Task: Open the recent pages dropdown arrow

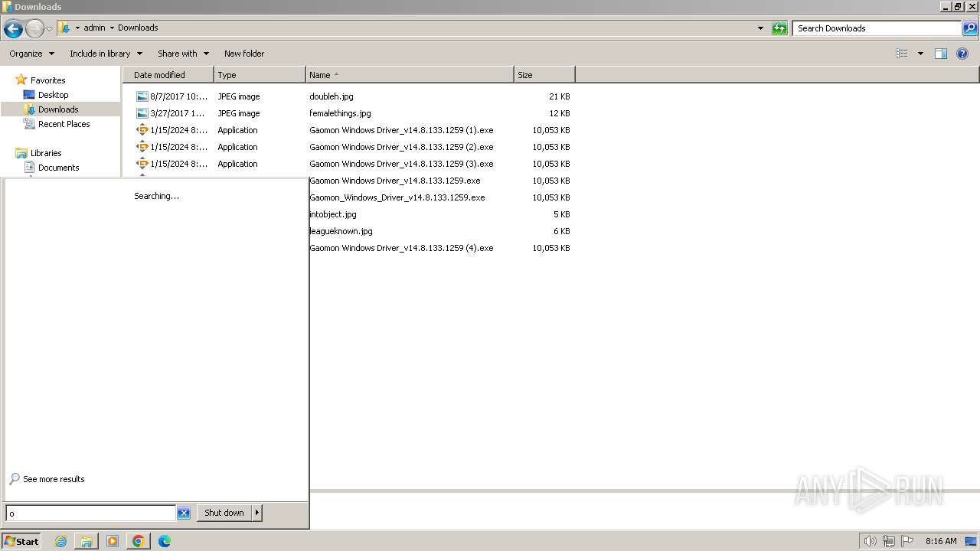Action: tap(49, 29)
